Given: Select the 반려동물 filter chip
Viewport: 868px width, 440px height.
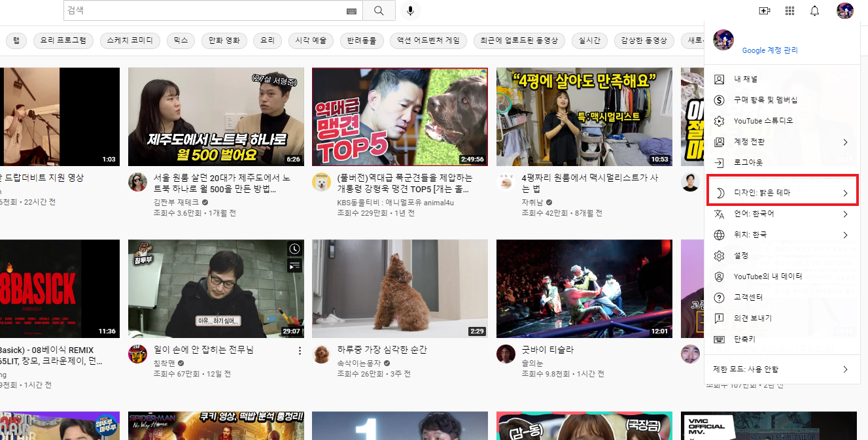Looking at the screenshot, I should point(362,41).
